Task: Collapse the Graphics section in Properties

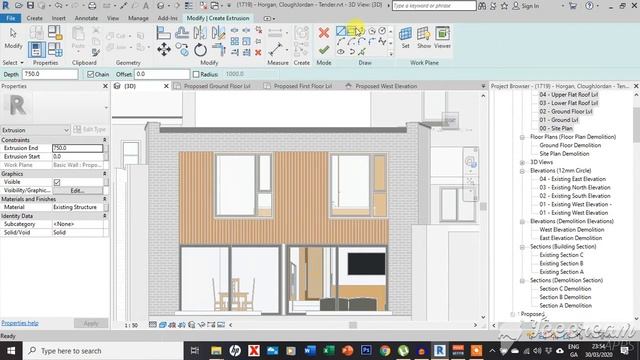Action: [x=104, y=174]
